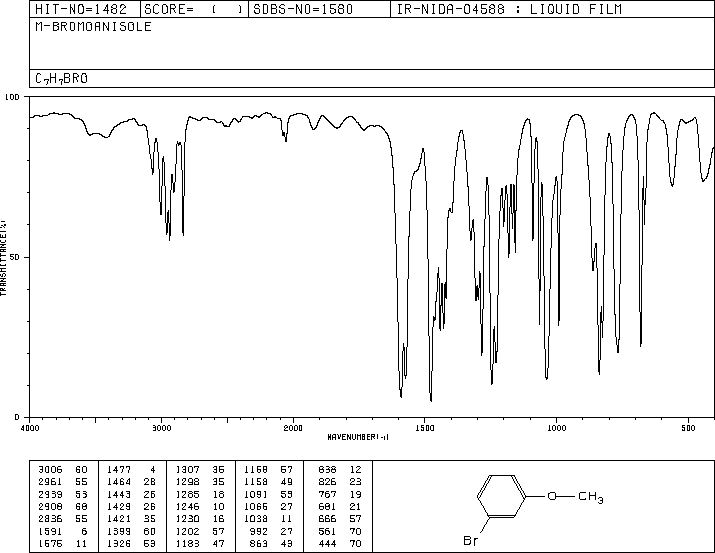715x553 pixels.
Task: Click the peak table entry 1429
Action: [119, 507]
